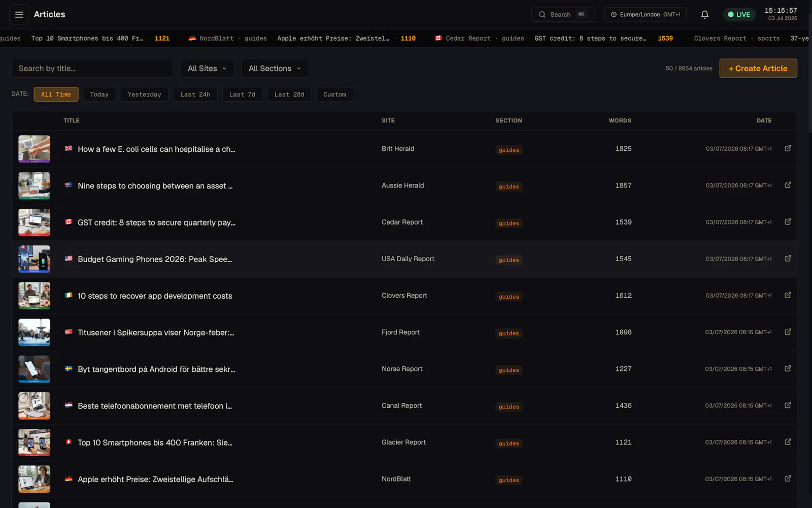Click the notifications bell icon
Image resolution: width=812 pixels, height=508 pixels.
[x=704, y=15]
